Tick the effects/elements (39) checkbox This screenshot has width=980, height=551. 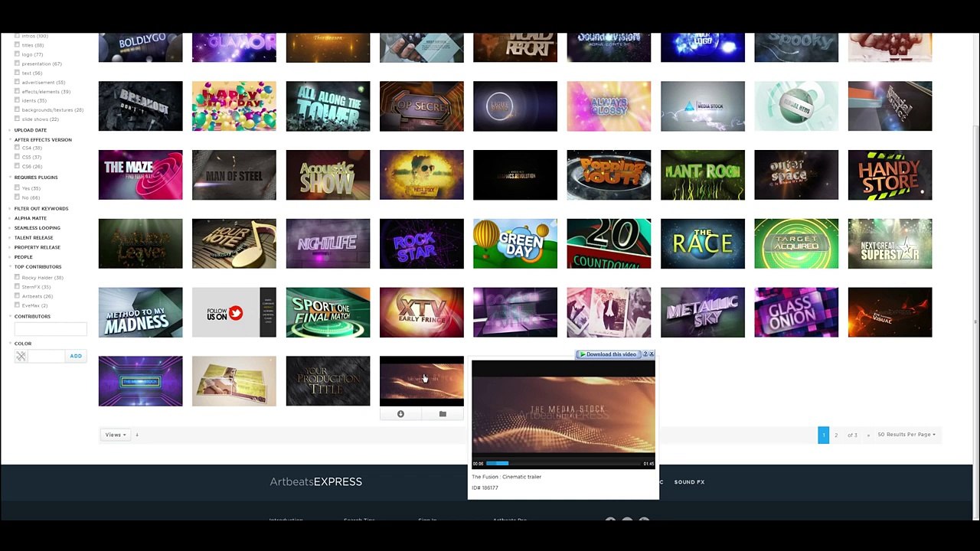coord(18,91)
